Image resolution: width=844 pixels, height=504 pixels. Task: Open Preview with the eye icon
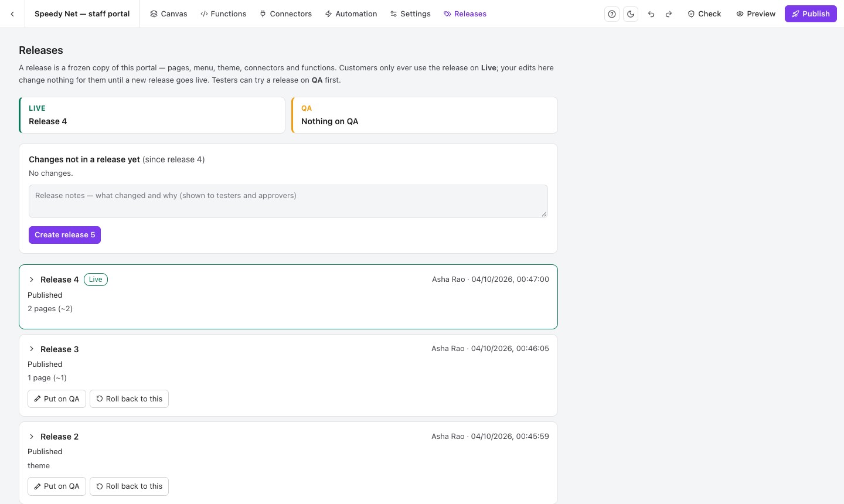pyautogui.click(x=756, y=14)
